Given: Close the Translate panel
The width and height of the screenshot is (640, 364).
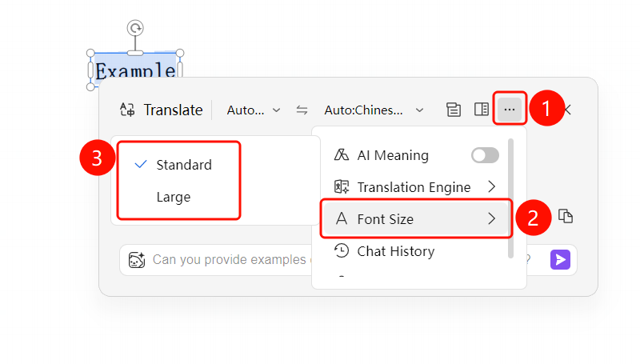Looking at the screenshot, I should click(x=568, y=110).
